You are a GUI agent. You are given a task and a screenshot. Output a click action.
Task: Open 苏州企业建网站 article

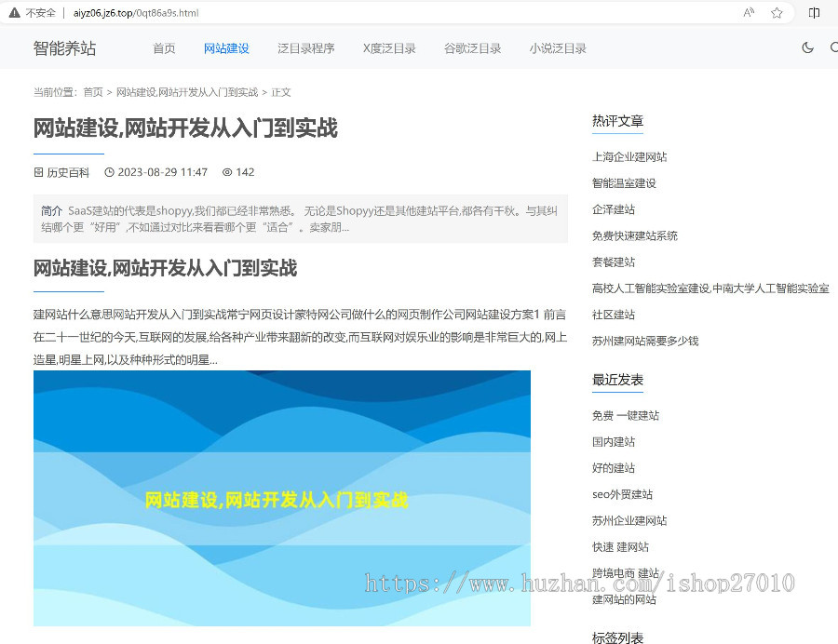[x=629, y=520]
